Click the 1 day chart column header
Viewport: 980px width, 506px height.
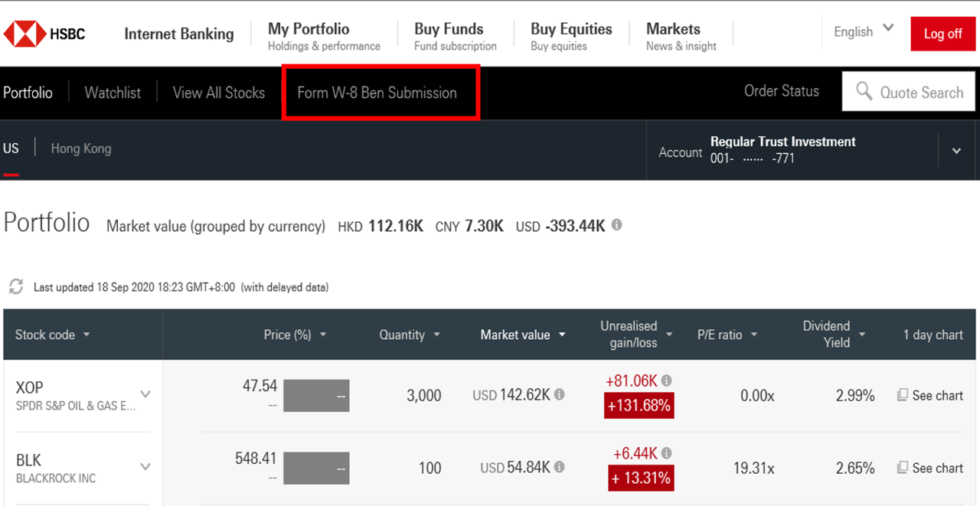coord(933,335)
